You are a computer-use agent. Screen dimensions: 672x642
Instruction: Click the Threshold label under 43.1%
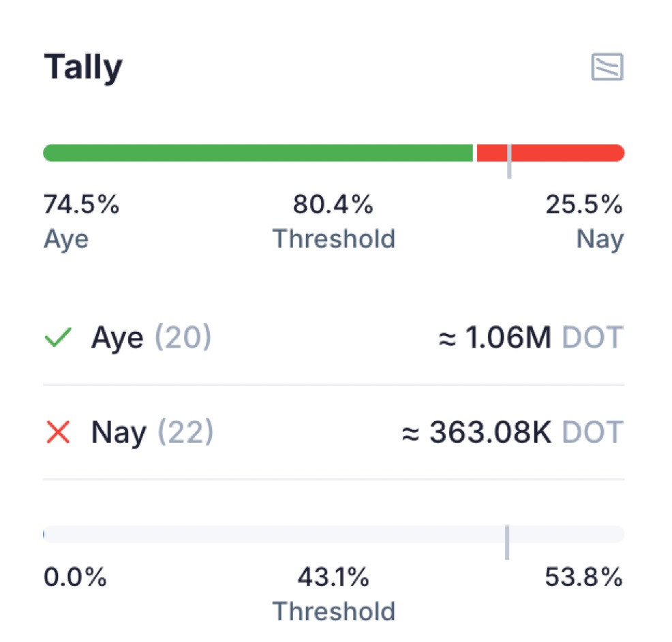tap(334, 611)
